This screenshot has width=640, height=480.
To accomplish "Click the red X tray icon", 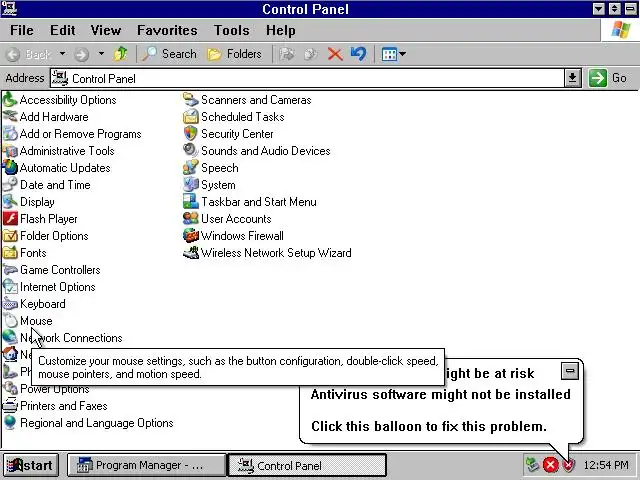I will point(550,465).
